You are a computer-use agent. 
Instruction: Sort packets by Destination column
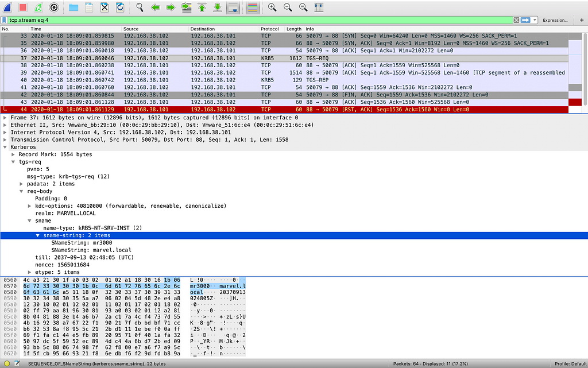pyautogui.click(x=224, y=29)
